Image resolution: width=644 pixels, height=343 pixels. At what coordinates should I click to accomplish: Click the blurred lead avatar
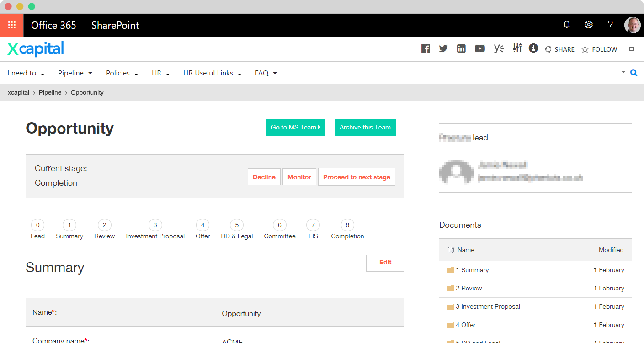tap(456, 171)
